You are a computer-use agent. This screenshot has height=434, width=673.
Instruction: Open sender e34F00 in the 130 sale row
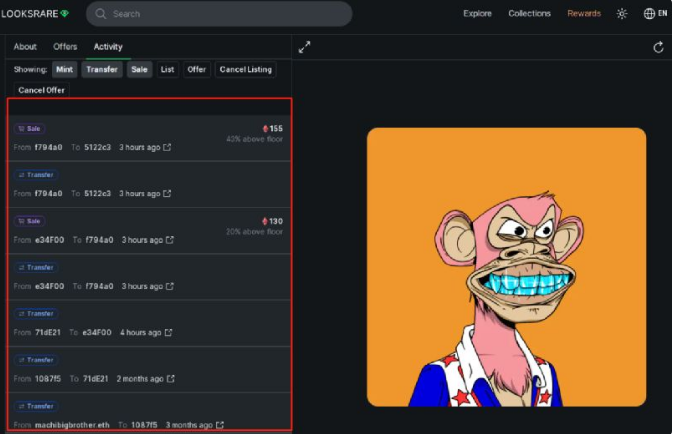(49, 240)
